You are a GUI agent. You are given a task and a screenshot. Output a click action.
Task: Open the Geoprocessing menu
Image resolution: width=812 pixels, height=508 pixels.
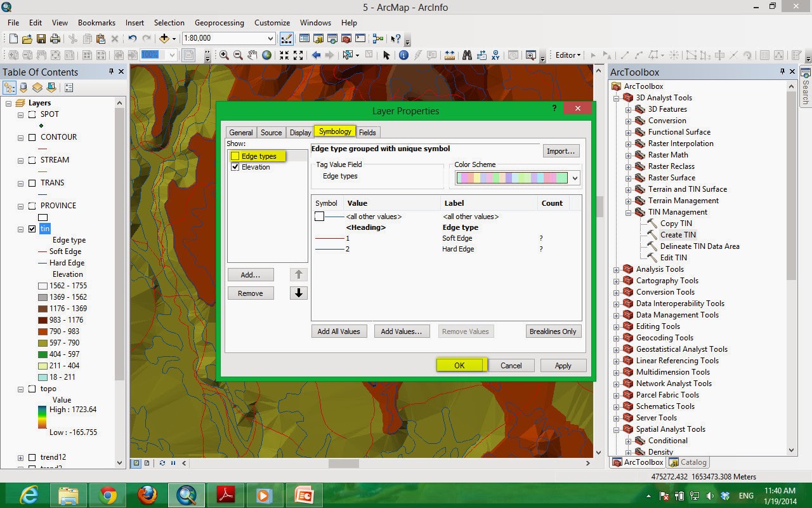(219, 23)
